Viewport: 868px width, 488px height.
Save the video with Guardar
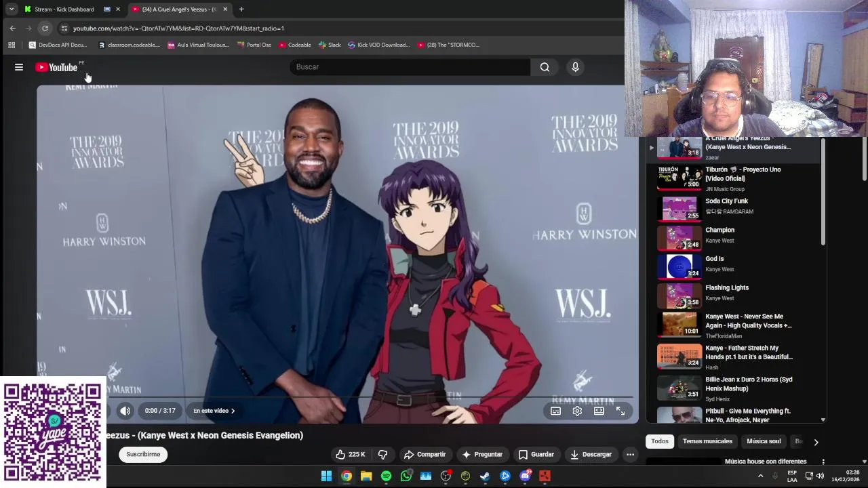(536, 454)
